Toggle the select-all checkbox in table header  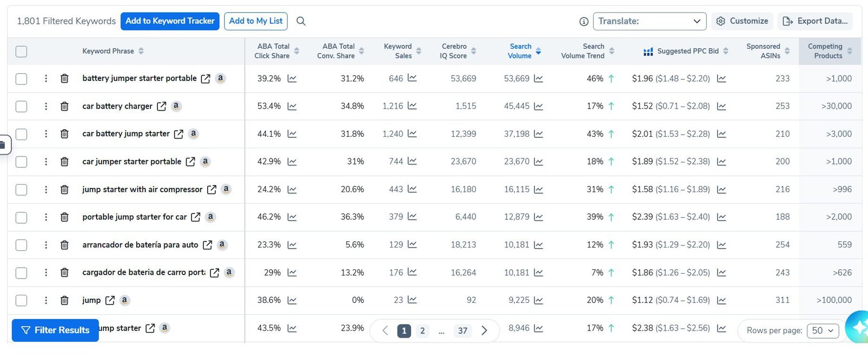pos(21,52)
